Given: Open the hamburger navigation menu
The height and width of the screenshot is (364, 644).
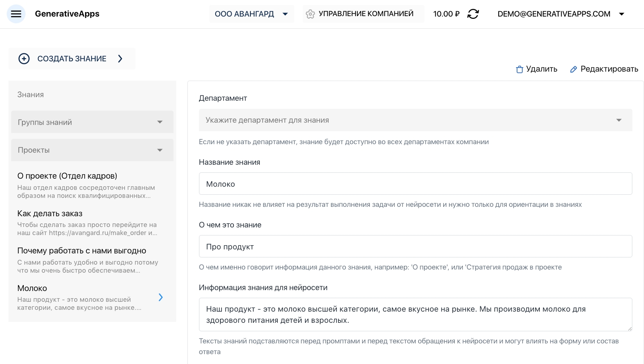Looking at the screenshot, I should click(16, 14).
